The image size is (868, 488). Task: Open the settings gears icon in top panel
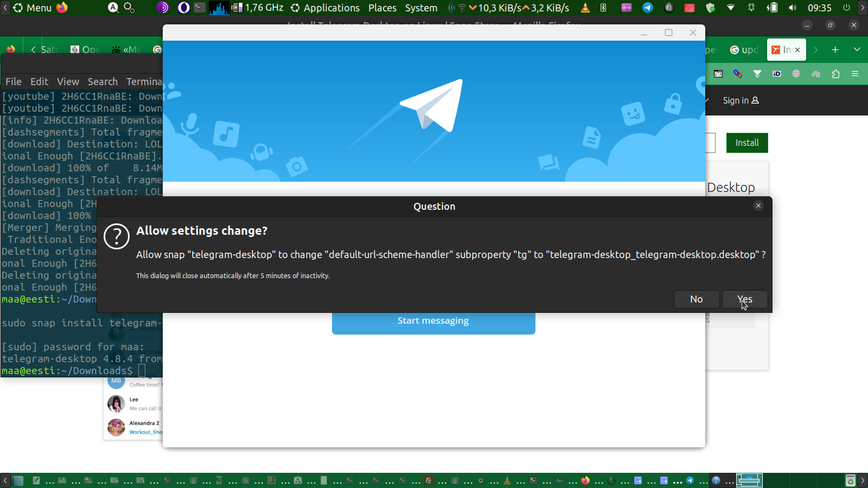129,8
